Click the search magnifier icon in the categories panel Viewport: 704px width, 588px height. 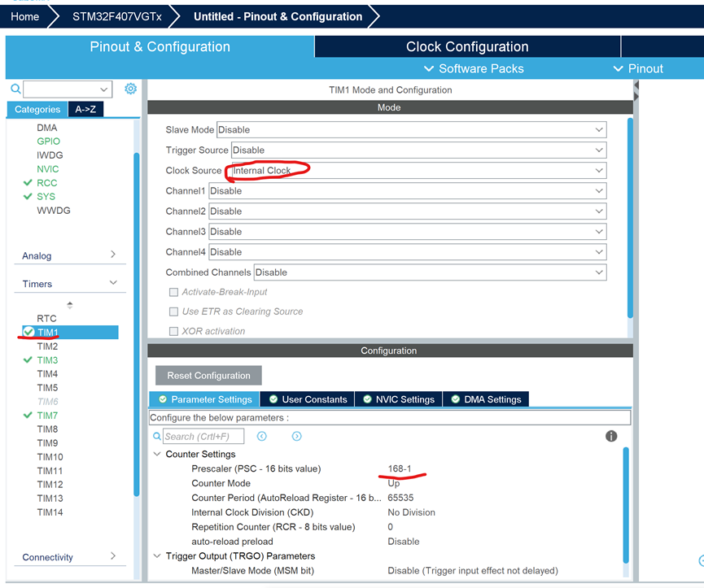point(15,89)
